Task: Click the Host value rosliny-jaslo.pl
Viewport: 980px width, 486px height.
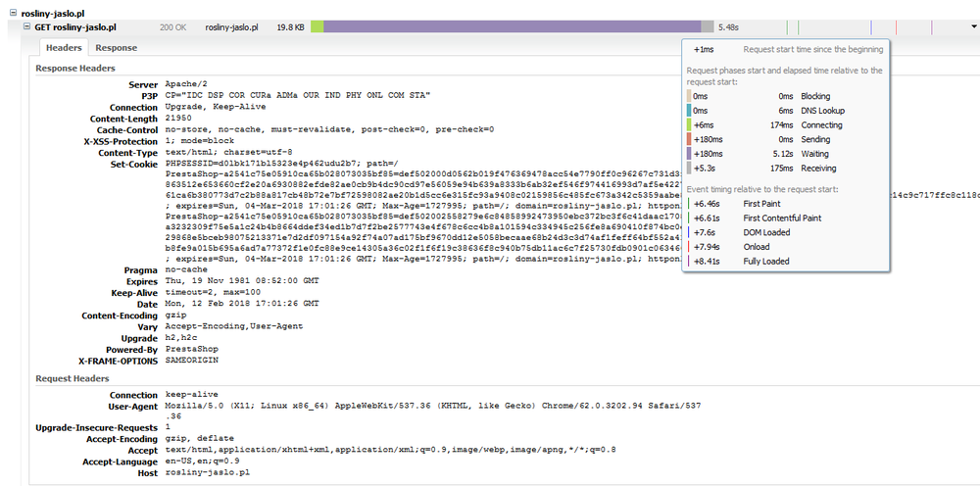Action: pos(207,473)
